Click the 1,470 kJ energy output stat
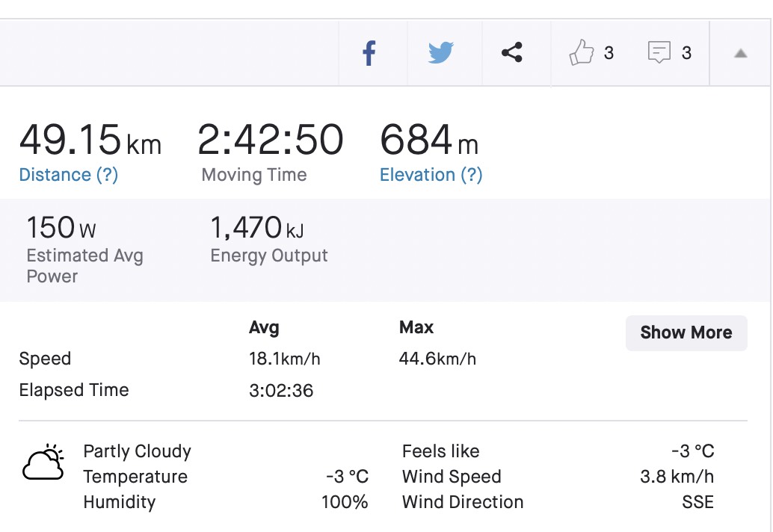The image size is (773, 532). point(257,228)
